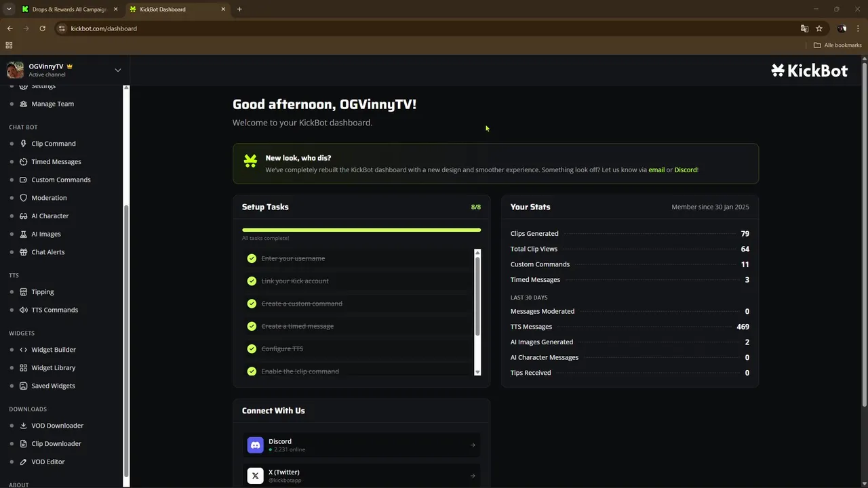Image resolution: width=868 pixels, height=488 pixels.
Task: Click the AI Character icon
Action: [24, 216]
